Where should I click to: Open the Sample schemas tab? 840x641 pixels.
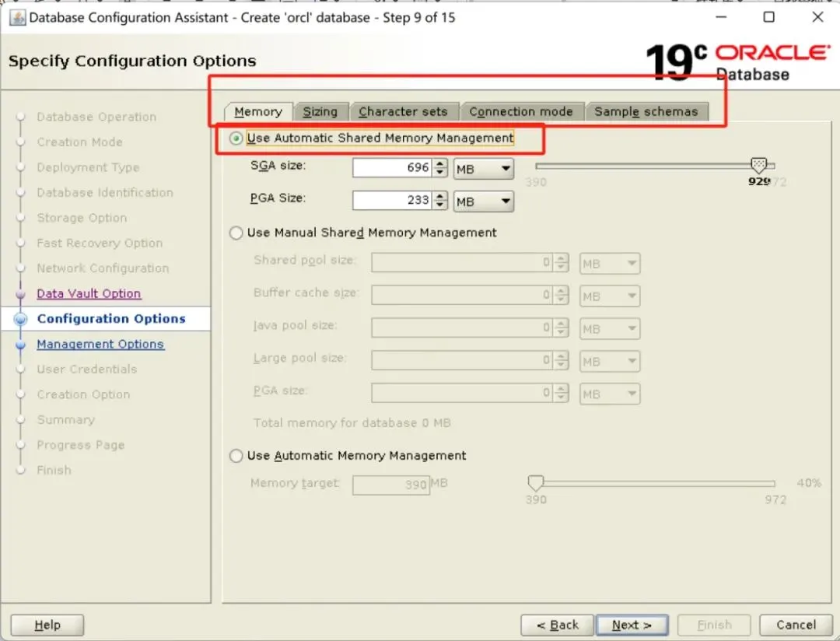coord(646,111)
